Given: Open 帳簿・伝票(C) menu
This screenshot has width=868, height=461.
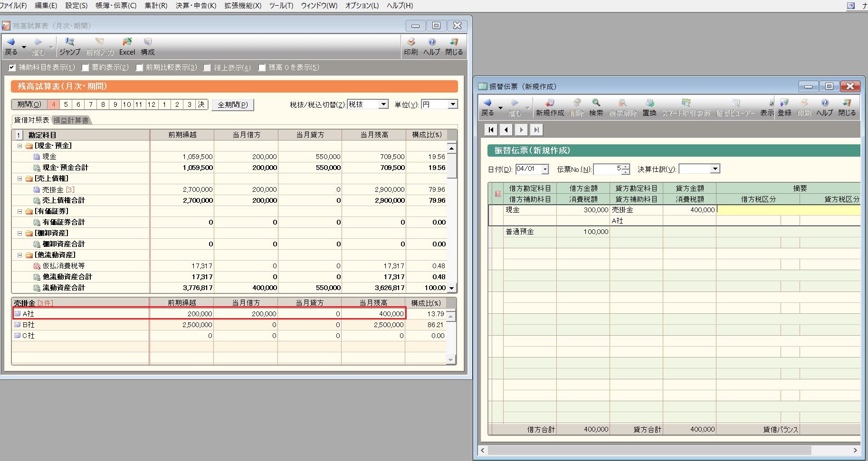Looking at the screenshot, I should coord(116,5).
